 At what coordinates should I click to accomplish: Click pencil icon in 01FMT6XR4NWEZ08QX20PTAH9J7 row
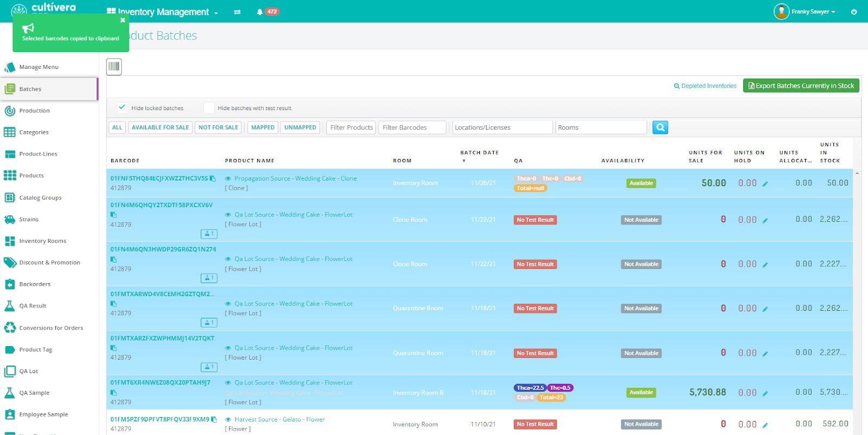(x=765, y=393)
